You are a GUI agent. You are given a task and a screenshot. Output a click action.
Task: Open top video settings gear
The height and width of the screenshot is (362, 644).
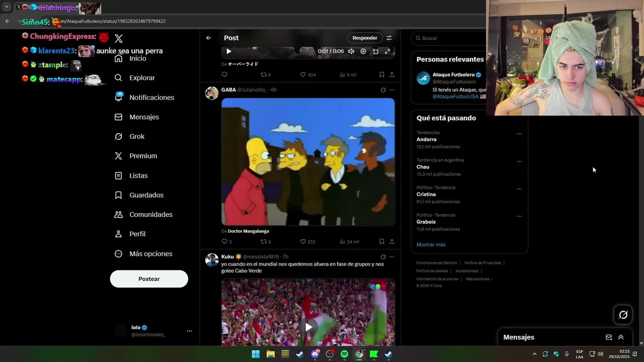click(363, 51)
